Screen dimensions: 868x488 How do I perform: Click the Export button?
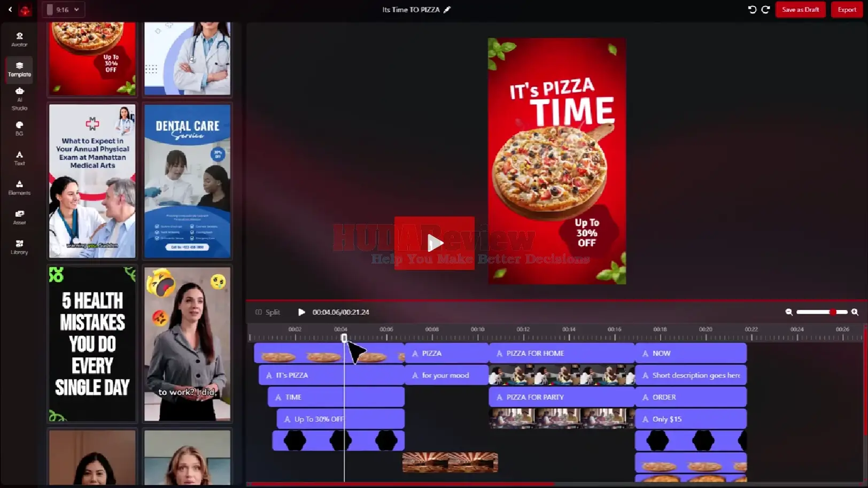pyautogui.click(x=847, y=10)
